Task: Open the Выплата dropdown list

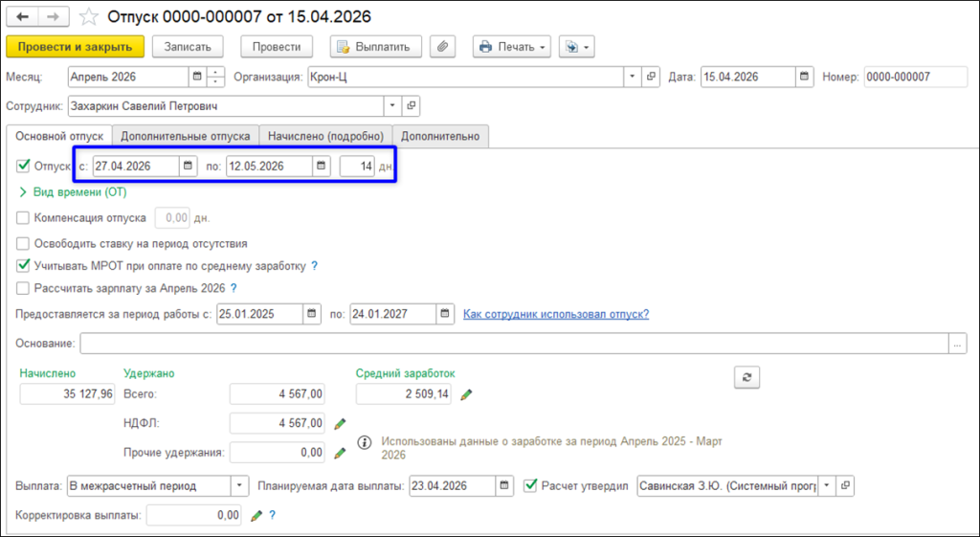Action: click(239, 485)
